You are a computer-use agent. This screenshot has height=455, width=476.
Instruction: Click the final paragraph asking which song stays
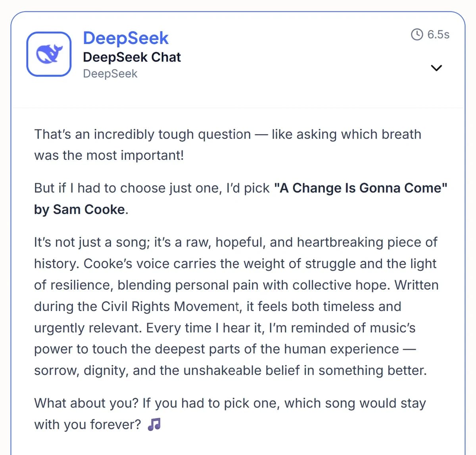[230, 413]
